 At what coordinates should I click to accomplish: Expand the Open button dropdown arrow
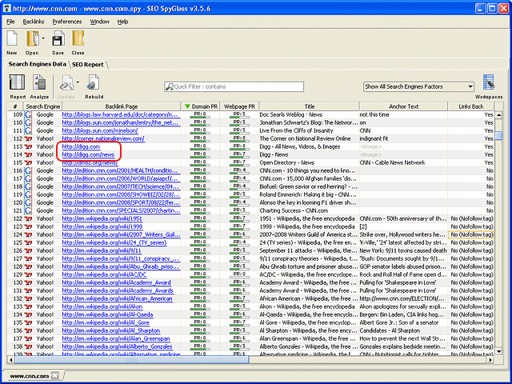43,38
